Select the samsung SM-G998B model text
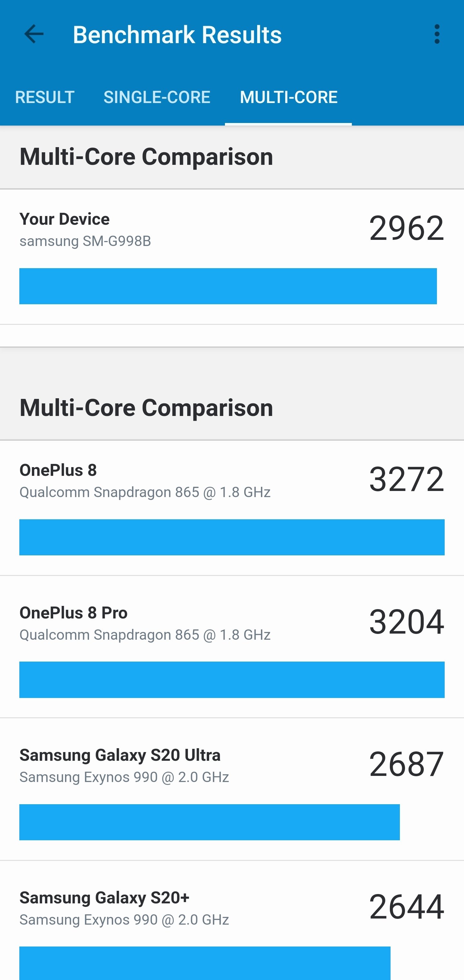Image resolution: width=464 pixels, height=980 pixels. click(85, 241)
